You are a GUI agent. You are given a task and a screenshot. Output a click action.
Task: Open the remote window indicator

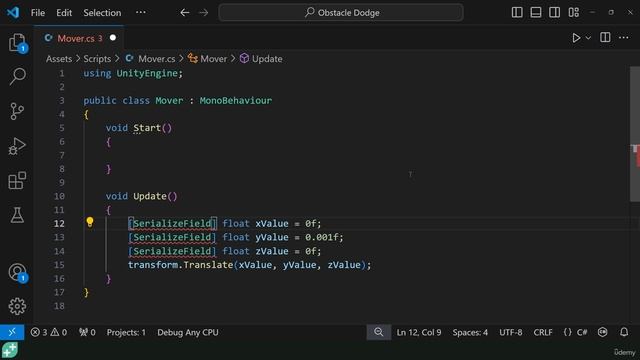[12, 332]
